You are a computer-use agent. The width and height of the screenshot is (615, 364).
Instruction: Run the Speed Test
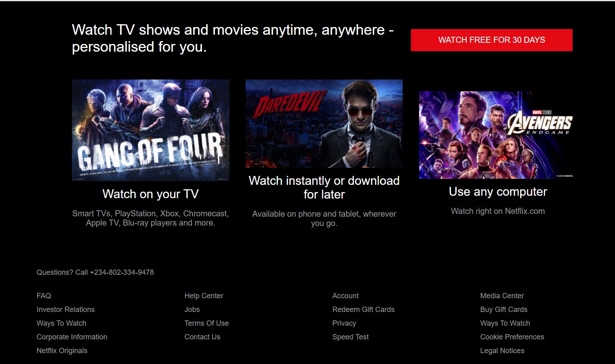point(350,337)
